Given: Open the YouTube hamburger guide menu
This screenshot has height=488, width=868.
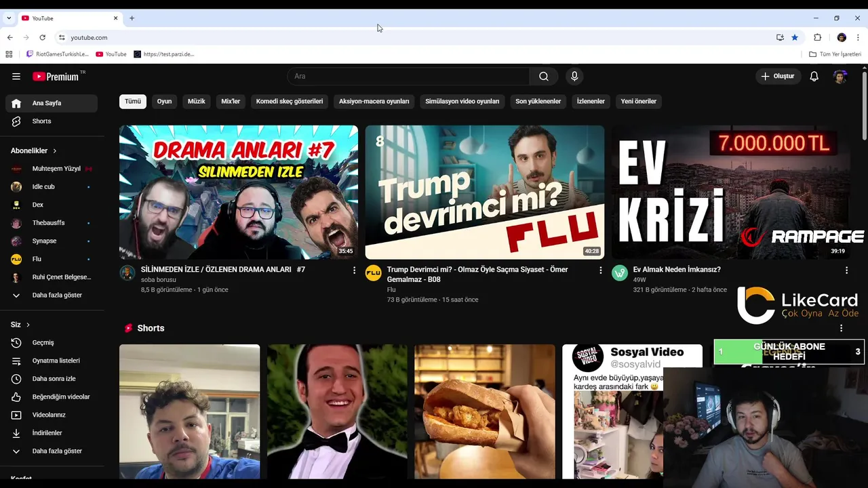Looking at the screenshot, I should point(16,77).
